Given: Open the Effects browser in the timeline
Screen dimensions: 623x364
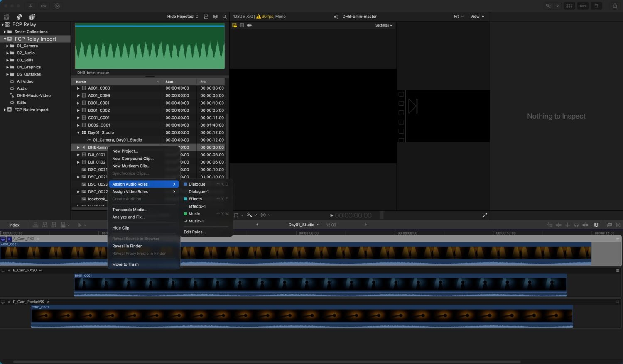Looking at the screenshot, I should point(609,225).
